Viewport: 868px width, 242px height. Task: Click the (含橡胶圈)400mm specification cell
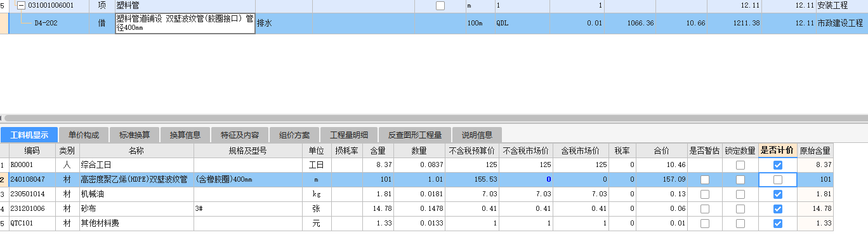coord(247,180)
